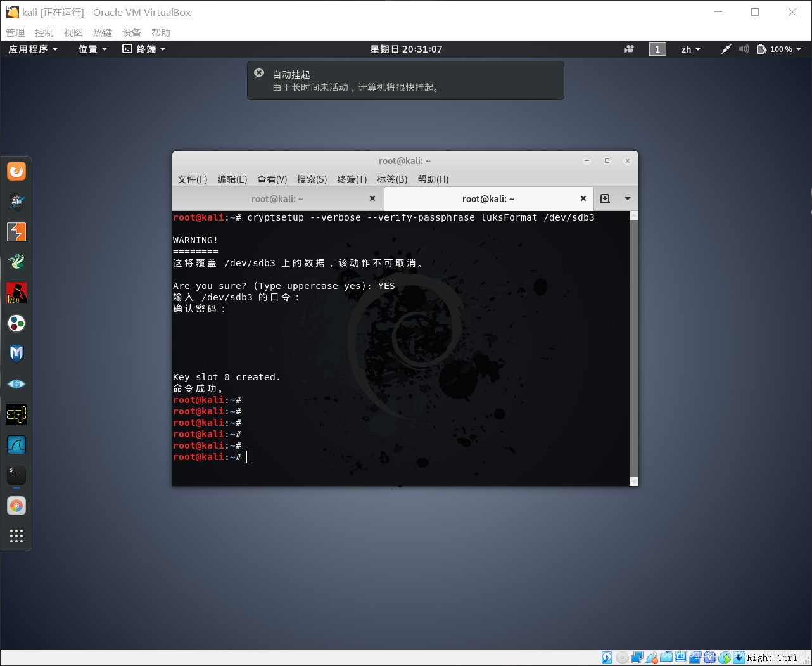Click the volume speaker icon in top bar
Screen dimensions: 812x666
pos(744,49)
